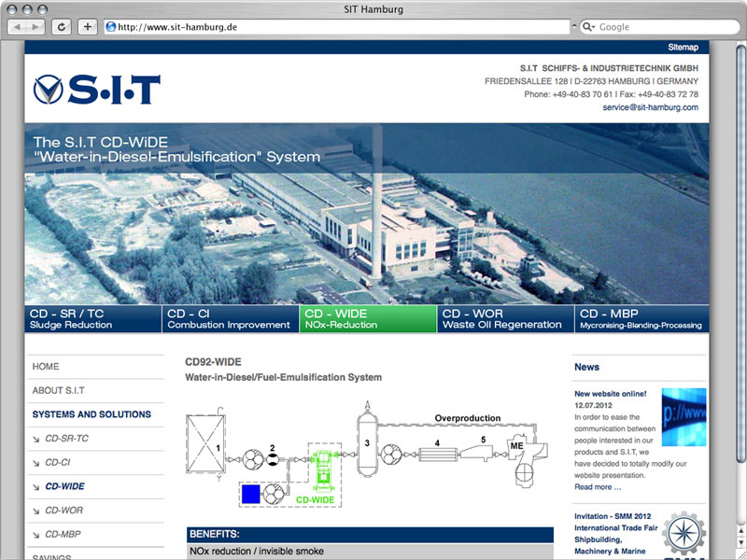747x560 pixels.
Task: Add a bookmark with the plus button
Action: pos(87,27)
